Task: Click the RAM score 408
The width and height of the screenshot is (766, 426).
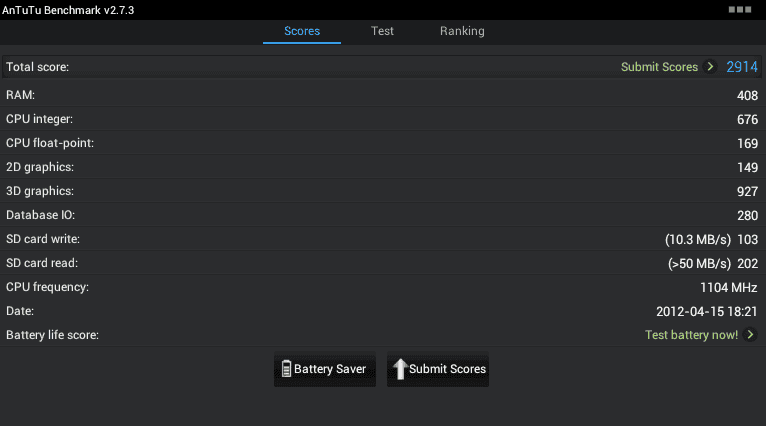Action: (x=747, y=95)
